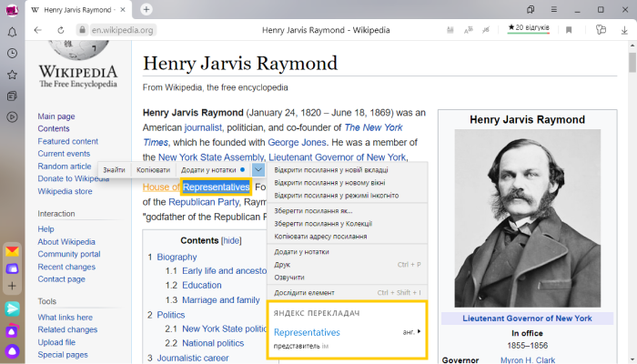
Task: Open notifications bell in sidebar
Action: pyautogui.click(x=12, y=32)
